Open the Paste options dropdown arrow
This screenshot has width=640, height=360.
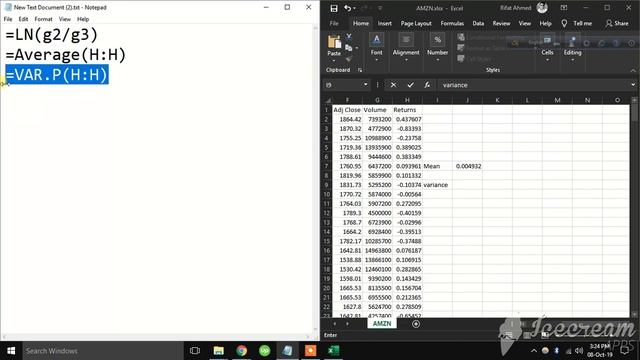click(x=334, y=60)
